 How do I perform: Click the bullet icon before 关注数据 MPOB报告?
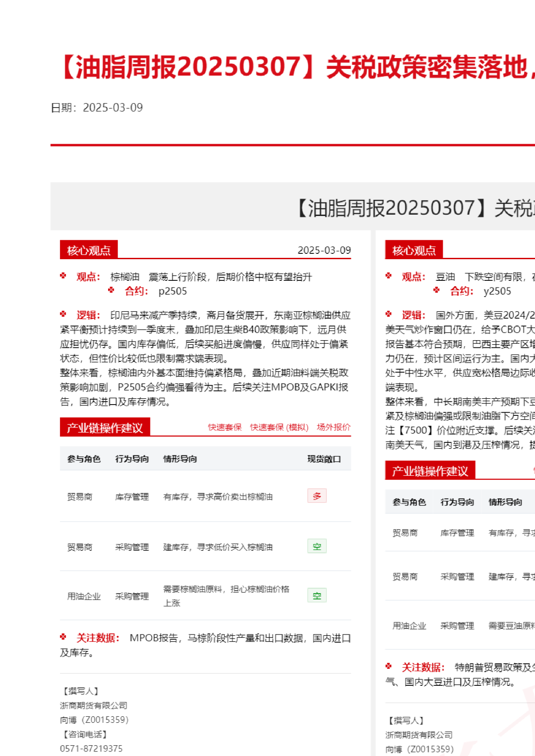(x=63, y=637)
